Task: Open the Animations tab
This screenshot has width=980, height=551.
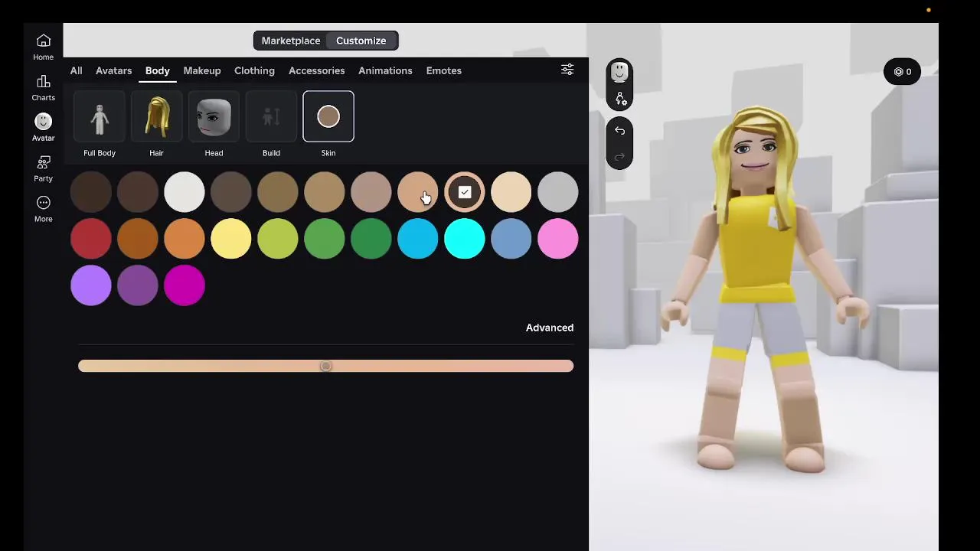Action: (x=385, y=70)
